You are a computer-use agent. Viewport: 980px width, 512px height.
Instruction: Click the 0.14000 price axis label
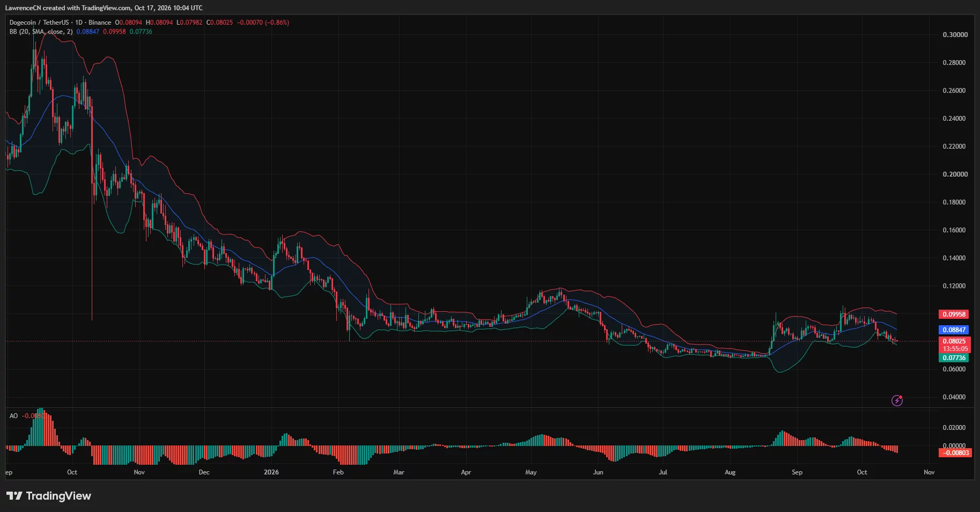(x=955, y=258)
